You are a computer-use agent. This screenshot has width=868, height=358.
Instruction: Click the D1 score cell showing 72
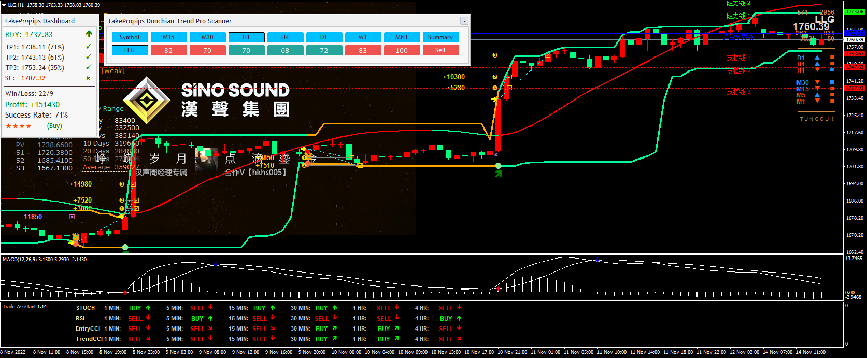324,50
